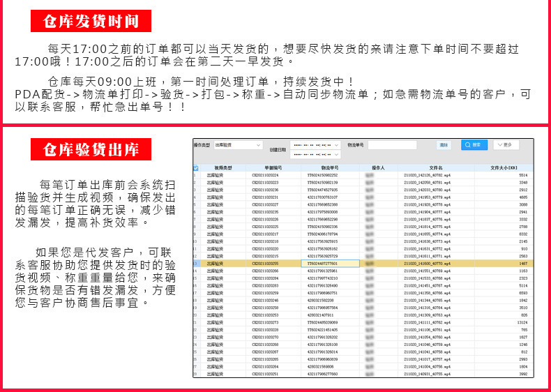Select row with file 211020_142126_40782.mp4

tap(363, 175)
